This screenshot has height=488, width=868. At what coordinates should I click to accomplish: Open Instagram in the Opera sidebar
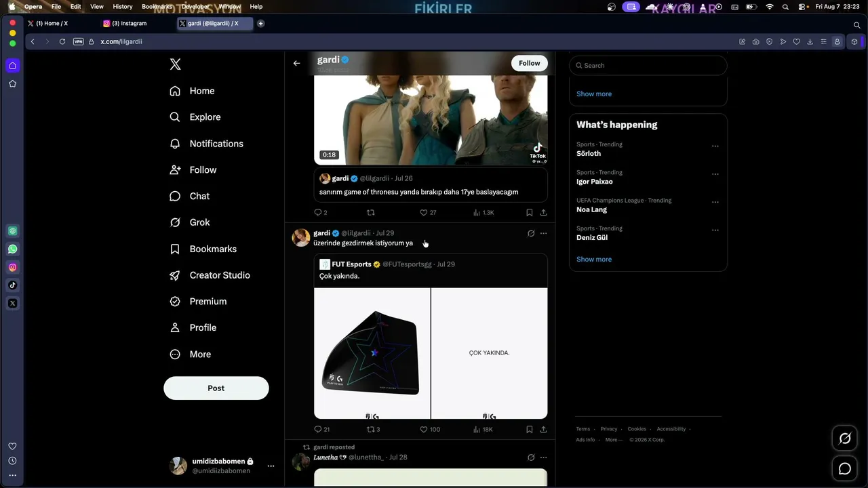tap(12, 267)
